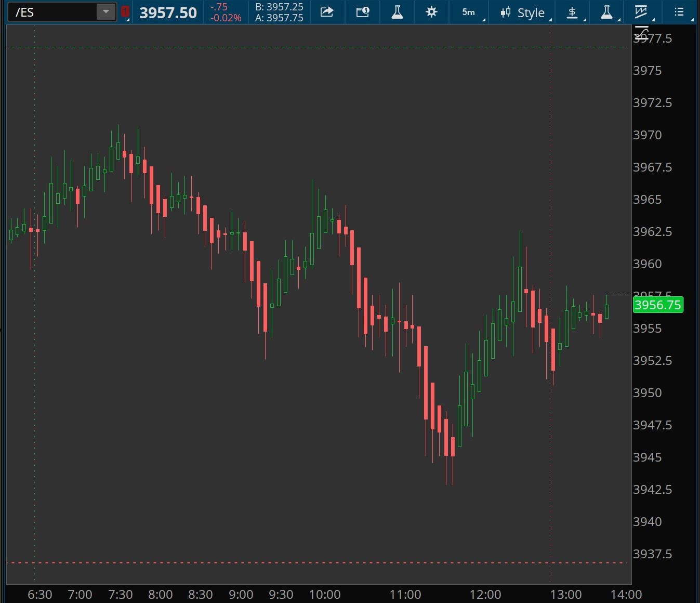Click the 6:30 time axis label
This screenshot has height=603, width=700.
pyautogui.click(x=40, y=595)
